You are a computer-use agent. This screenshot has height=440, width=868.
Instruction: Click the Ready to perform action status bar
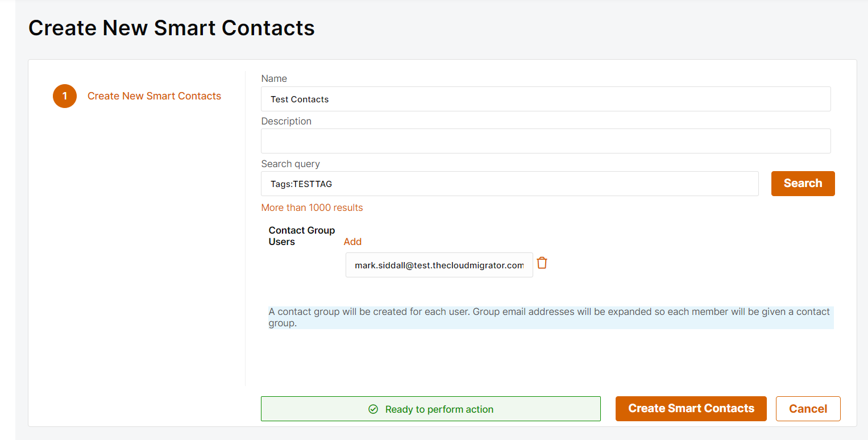[x=430, y=409]
